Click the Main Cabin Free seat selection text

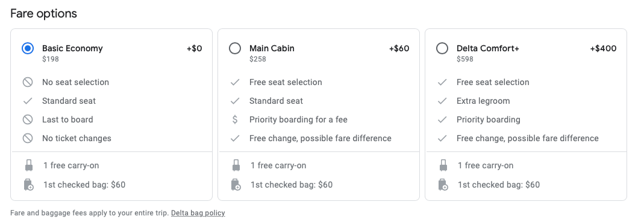(x=286, y=82)
